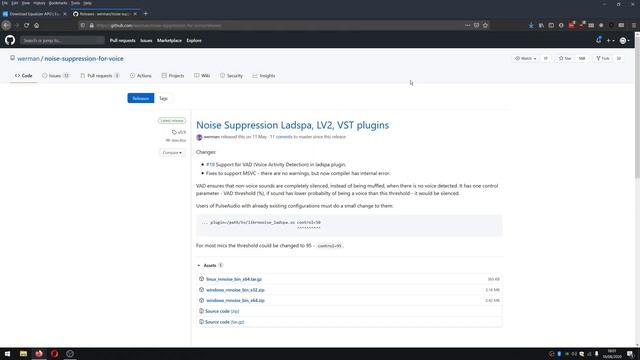Screen dimensions: 640x360
Task: Open the Security tab
Action: (x=231, y=76)
